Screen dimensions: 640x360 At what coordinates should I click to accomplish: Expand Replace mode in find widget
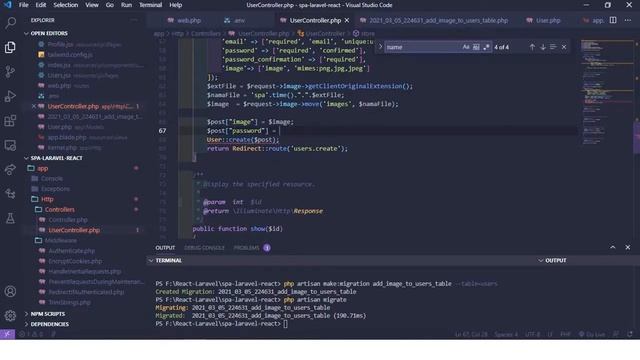coord(380,47)
